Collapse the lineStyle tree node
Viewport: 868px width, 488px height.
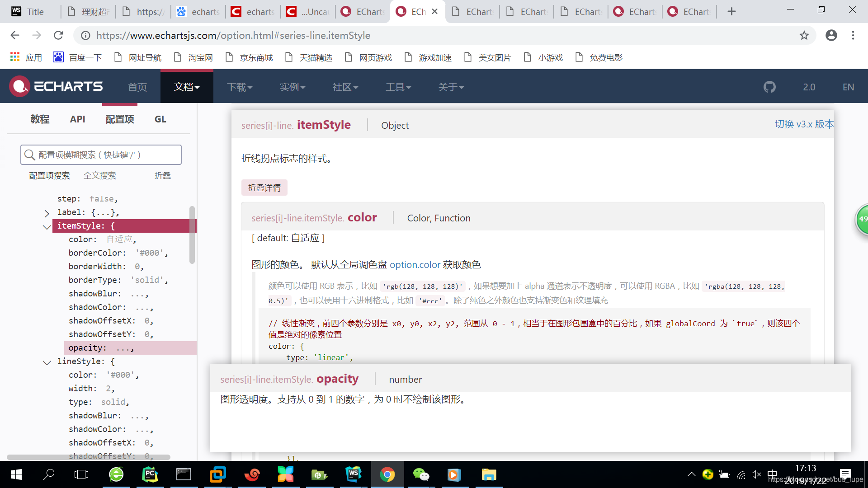tap(47, 362)
